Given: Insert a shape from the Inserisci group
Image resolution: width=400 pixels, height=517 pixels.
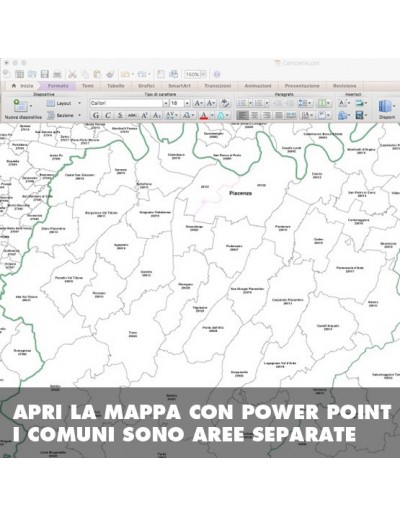Looking at the screenshot, I should coord(344,115).
